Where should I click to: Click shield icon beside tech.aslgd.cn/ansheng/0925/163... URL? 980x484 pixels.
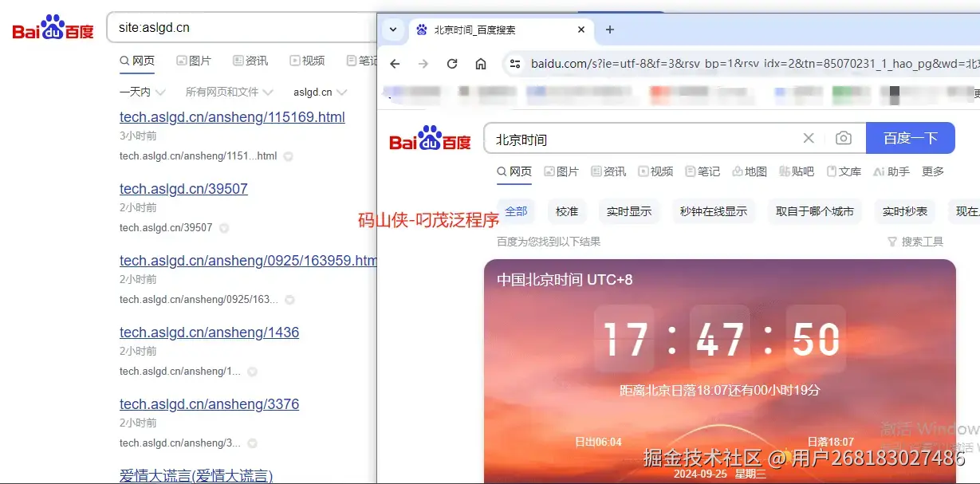click(x=290, y=300)
